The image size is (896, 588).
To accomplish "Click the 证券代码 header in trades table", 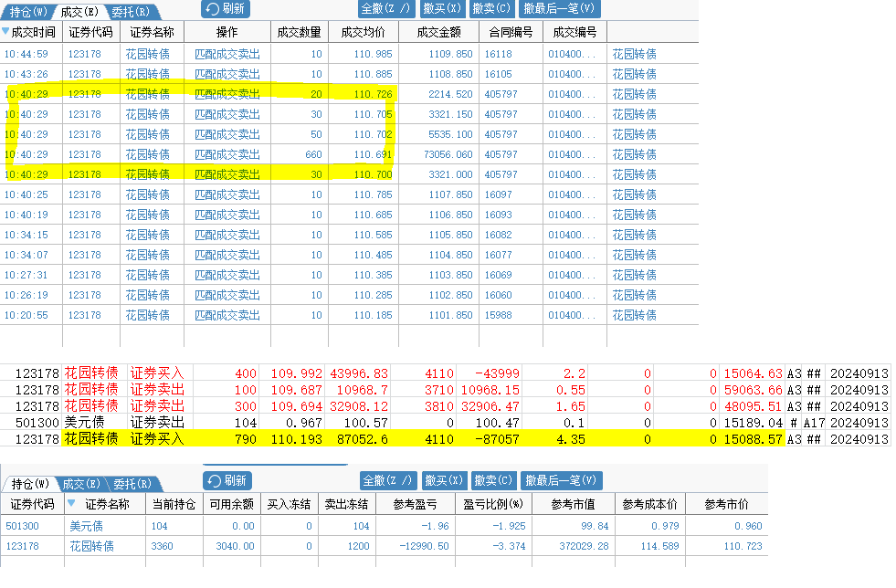I will [x=90, y=32].
